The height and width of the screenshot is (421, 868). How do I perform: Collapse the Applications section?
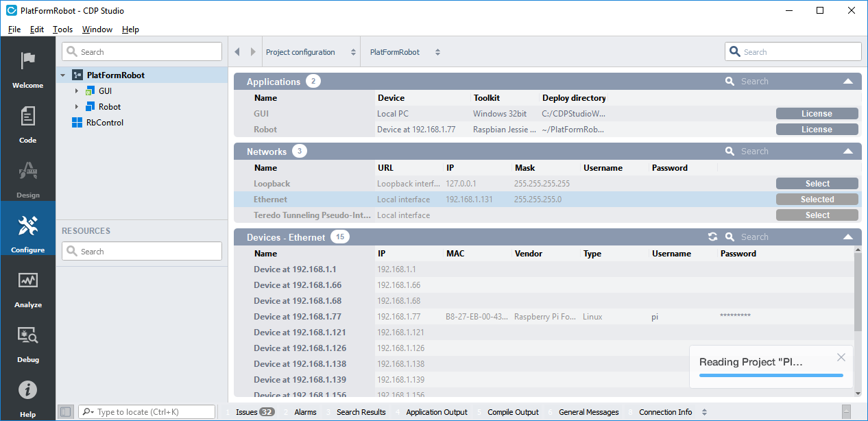tap(848, 82)
